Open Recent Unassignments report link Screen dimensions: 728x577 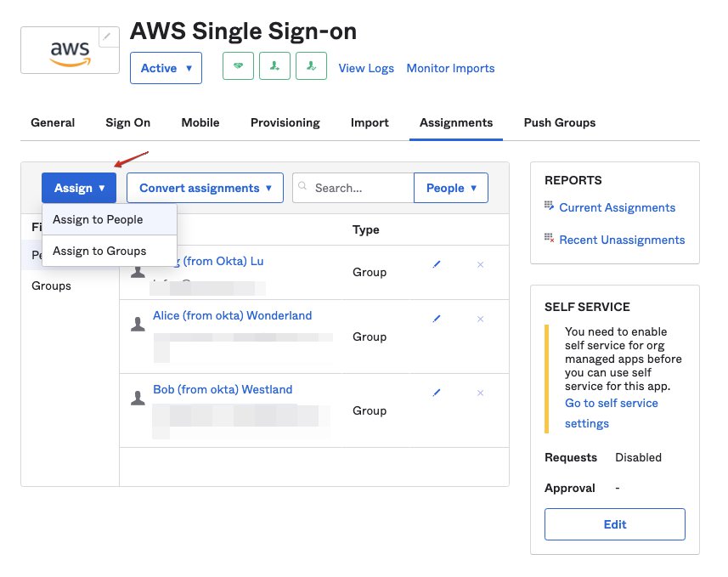[622, 240]
